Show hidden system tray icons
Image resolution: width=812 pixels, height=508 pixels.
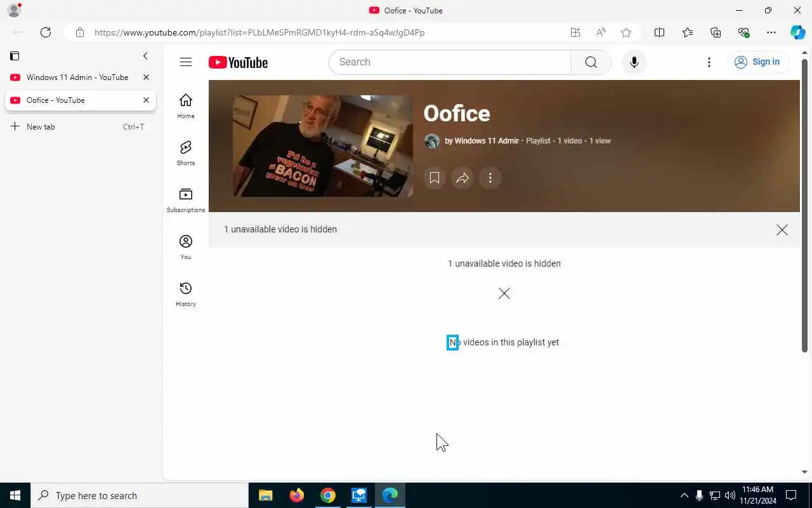click(x=684, y=495)
